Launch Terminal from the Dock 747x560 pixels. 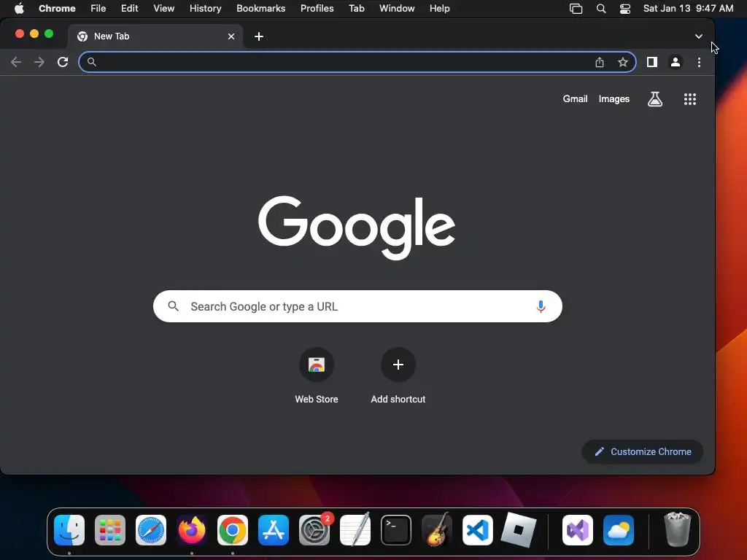(396, 530)
